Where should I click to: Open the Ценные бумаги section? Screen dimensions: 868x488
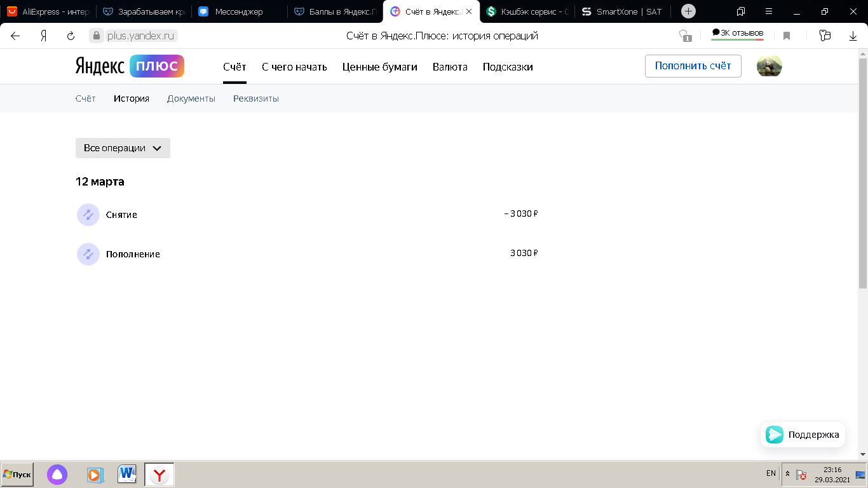[380, 67]
